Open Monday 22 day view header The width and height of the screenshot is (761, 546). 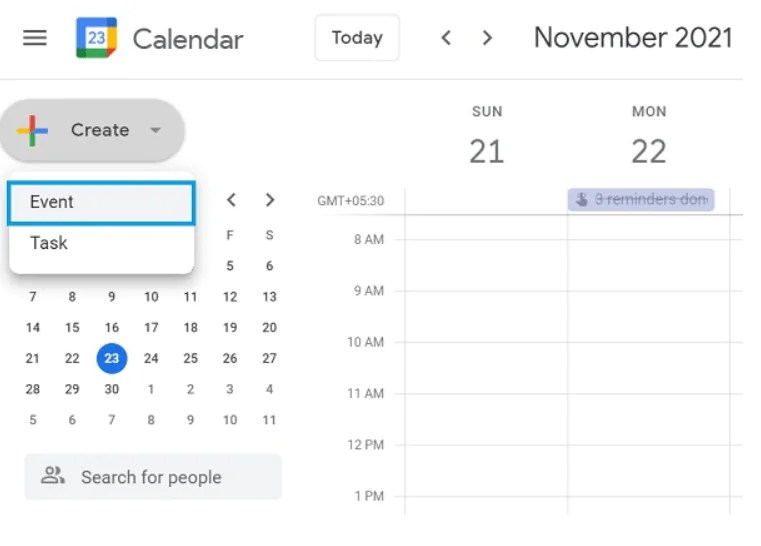[649, 151]
